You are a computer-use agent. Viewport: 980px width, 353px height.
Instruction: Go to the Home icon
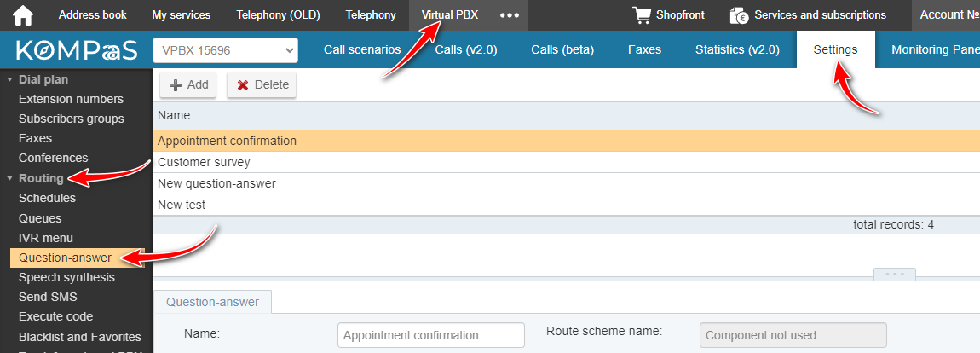click(23, 15)
